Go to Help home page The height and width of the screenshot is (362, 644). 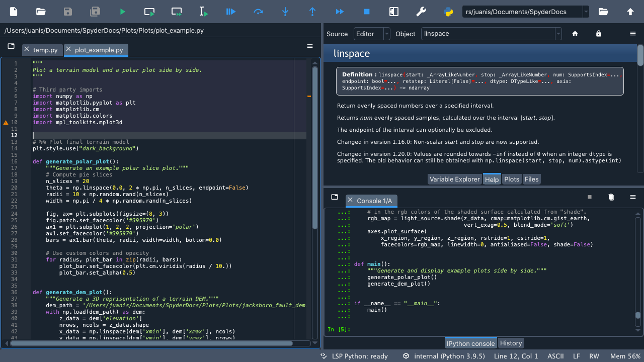(575, 34)
